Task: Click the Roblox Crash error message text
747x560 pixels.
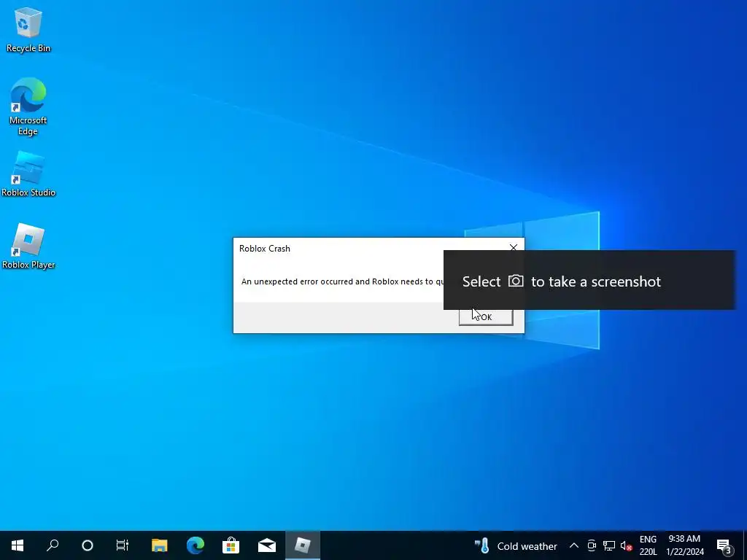Action: tap(342, 281)
